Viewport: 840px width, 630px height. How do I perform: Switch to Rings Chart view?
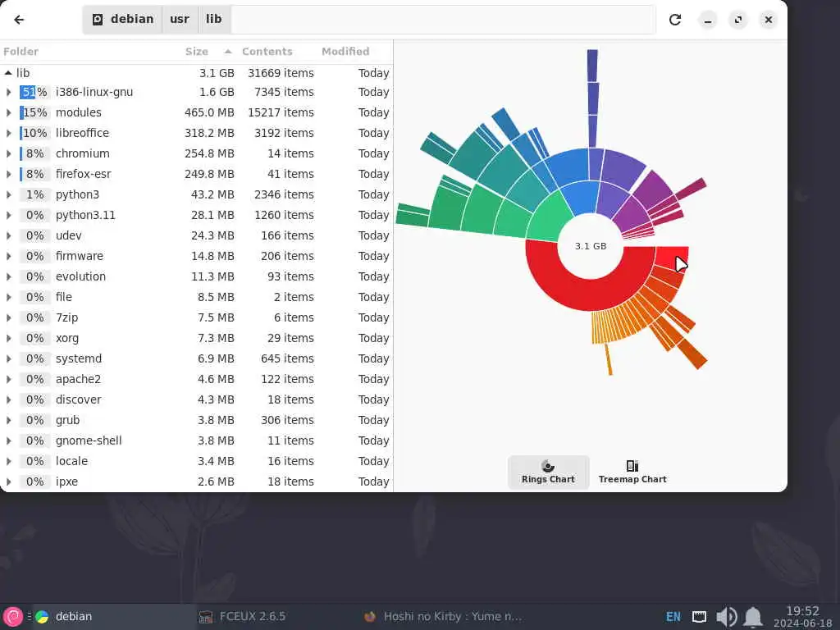(x=548, y=472)
